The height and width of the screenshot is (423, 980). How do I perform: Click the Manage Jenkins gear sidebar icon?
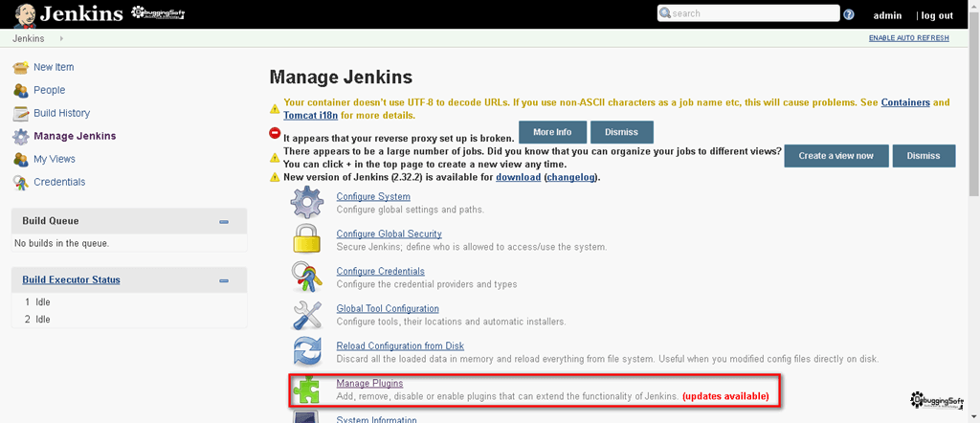point(21,136)
